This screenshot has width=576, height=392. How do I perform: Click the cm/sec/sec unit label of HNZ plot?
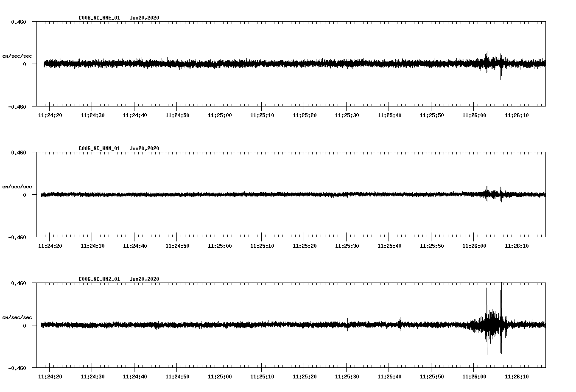coord(17,317)
